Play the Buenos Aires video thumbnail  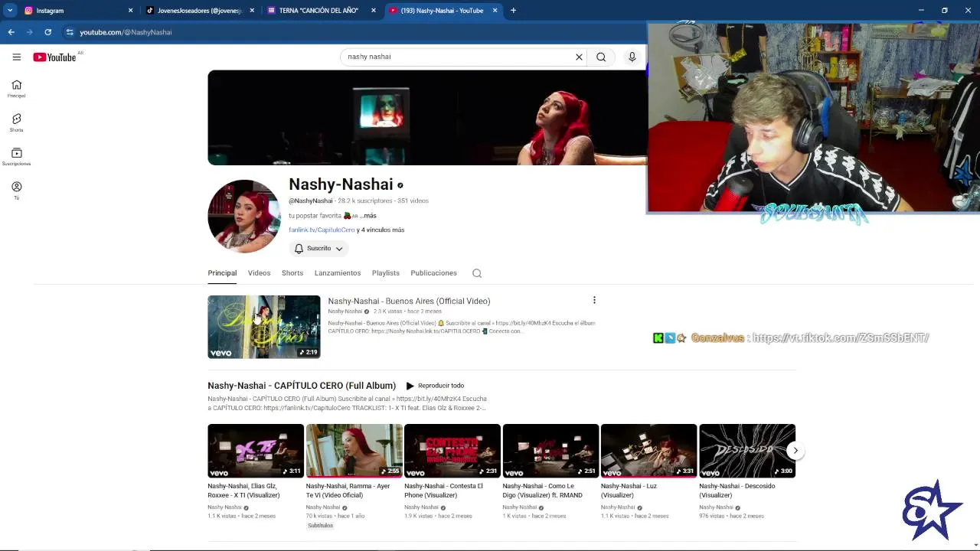click(264, 327)
